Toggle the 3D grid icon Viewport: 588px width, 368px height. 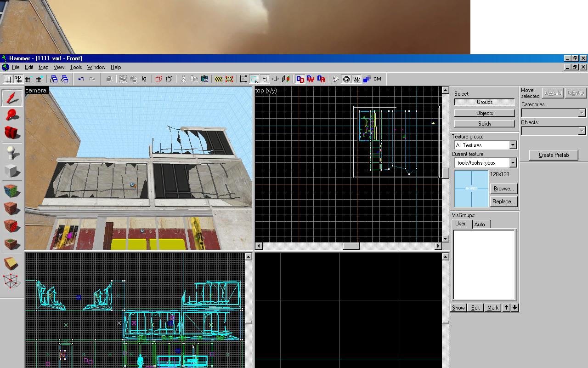point(18,79)
